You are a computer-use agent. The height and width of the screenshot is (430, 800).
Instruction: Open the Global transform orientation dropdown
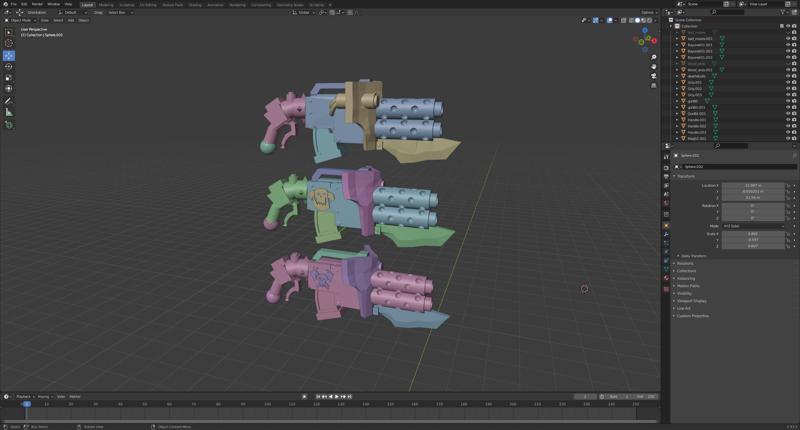pyautogui.click(x=304, y=12)
